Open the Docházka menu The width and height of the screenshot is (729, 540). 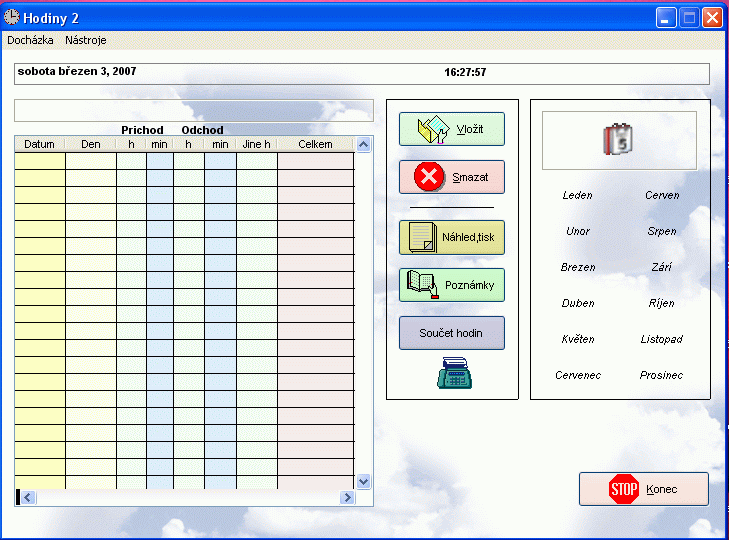(x=30, y=40)
